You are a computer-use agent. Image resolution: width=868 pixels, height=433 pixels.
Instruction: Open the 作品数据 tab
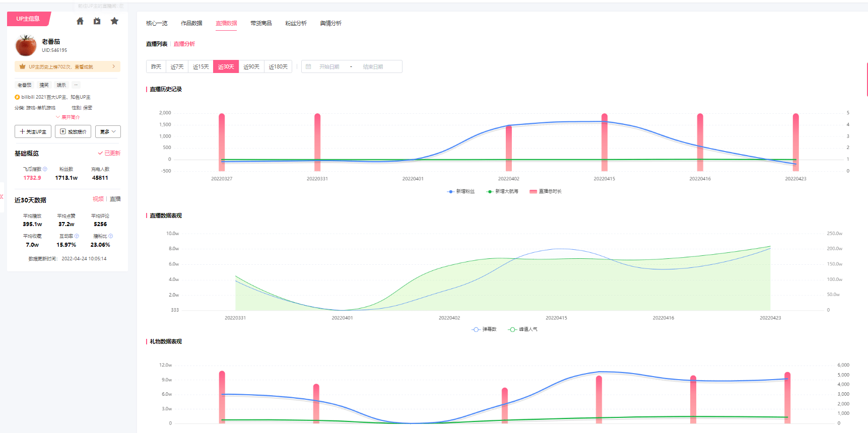191,23
